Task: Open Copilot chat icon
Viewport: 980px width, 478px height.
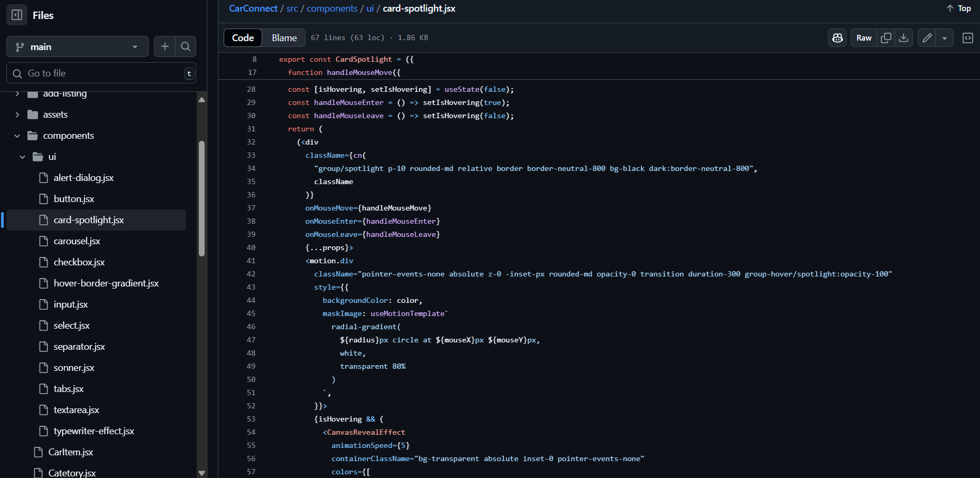Action: [838, 37]
